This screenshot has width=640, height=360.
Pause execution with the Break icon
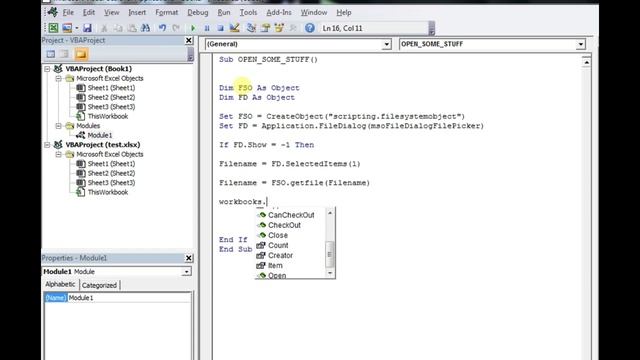pos(207,28)
